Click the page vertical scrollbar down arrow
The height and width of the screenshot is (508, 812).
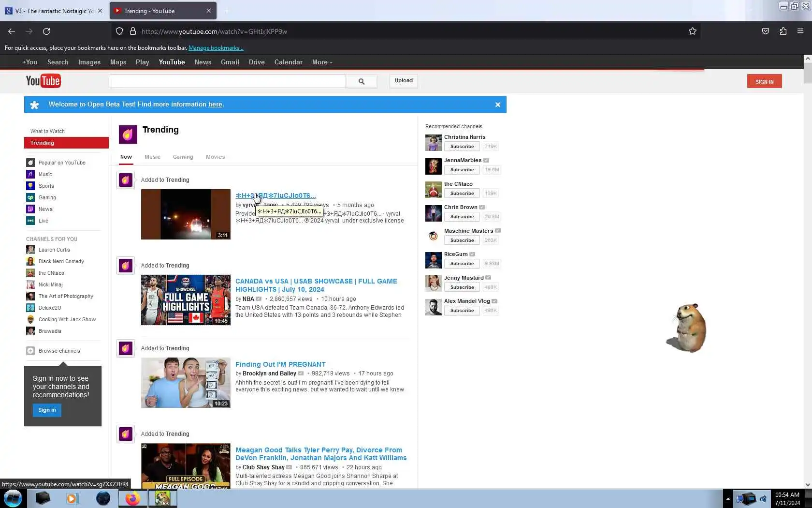pyautogui.click(x=808, y=484)
